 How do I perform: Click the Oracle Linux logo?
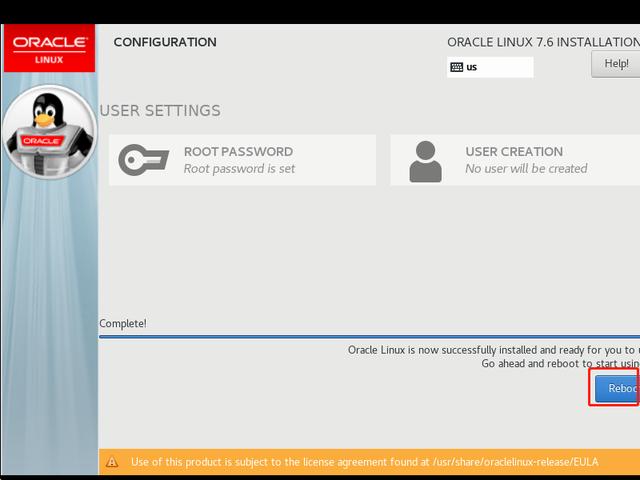pyautogui.click(x=49, y=48)
